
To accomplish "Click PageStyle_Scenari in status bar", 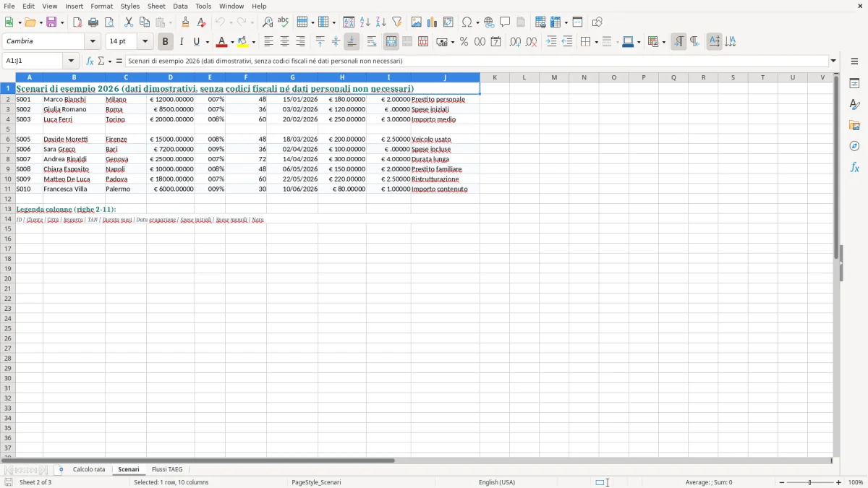I will pos(316,482).
